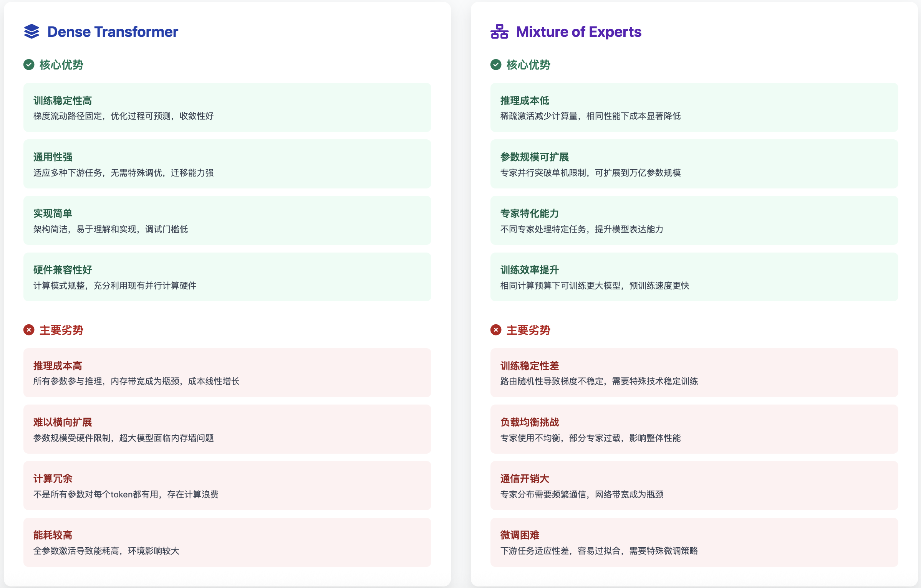Click the 计算冗余 disadvantage card

(227, 486)
